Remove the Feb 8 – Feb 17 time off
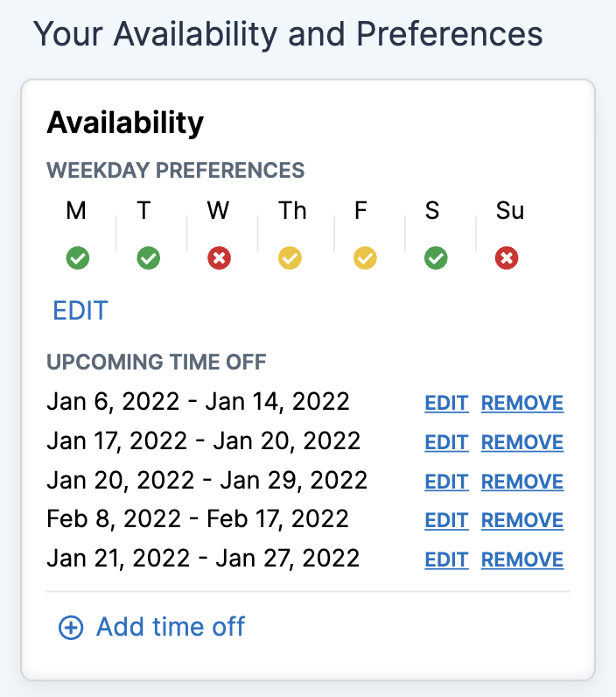This screenshot has width=616, height=697. click(522, 520)
